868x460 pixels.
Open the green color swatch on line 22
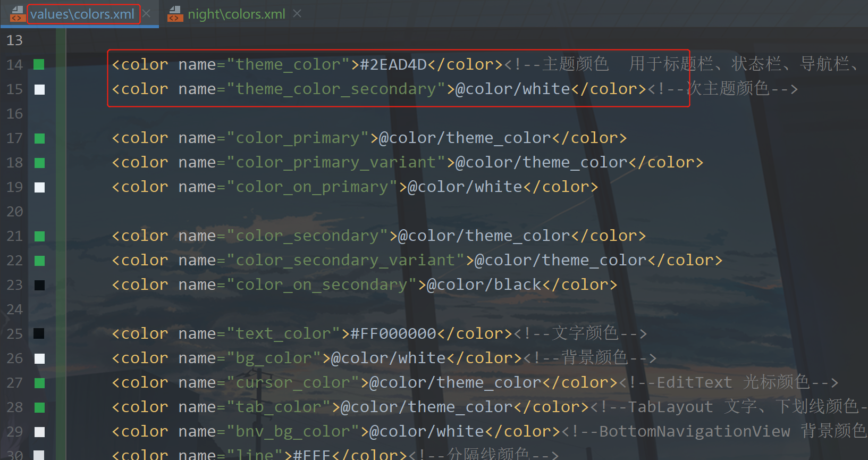click(x=39, y=261)
